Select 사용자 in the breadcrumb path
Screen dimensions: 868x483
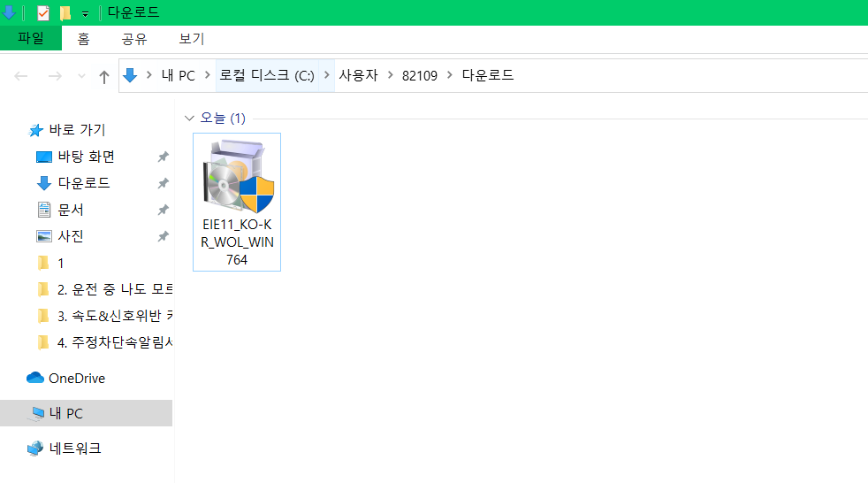[358, 75]
